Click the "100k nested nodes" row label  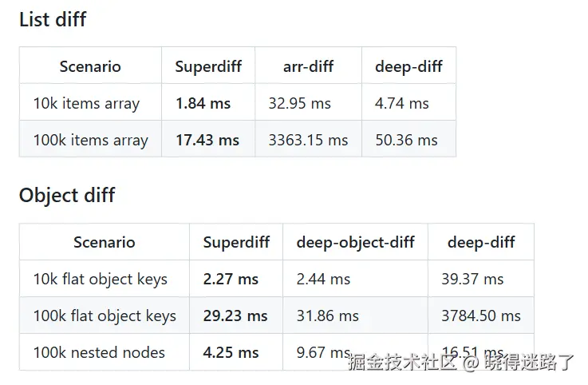tap(99, 351)
